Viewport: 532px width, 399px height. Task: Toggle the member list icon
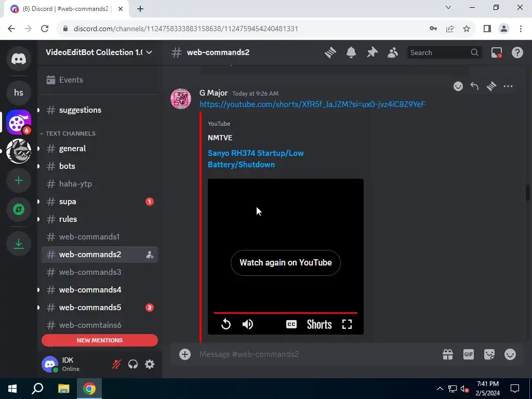(393, 52)
